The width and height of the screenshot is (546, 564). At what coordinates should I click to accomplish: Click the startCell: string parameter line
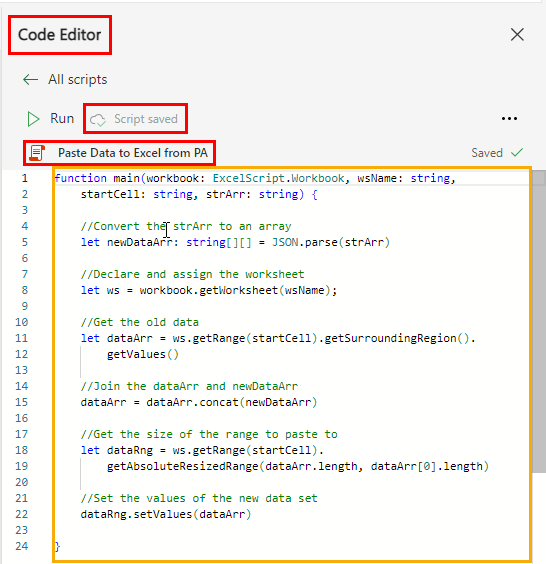point(199,194)
